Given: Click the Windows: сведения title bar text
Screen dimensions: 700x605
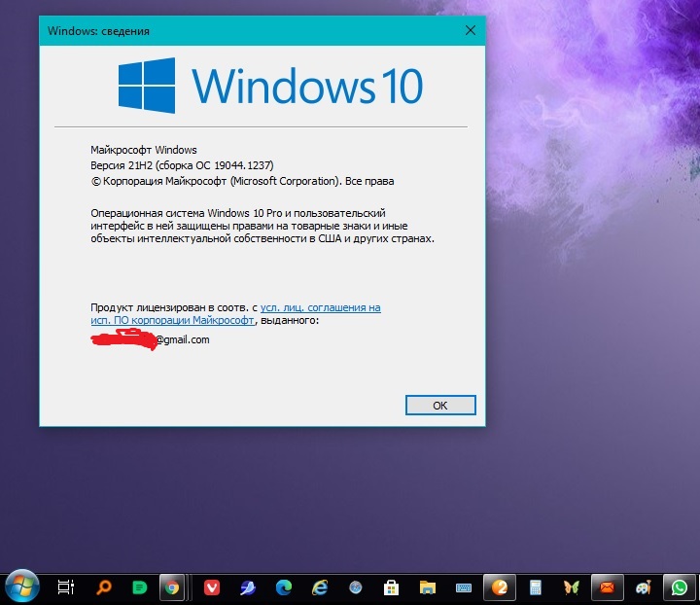Looking at the screenshot, I should point(98,31).
